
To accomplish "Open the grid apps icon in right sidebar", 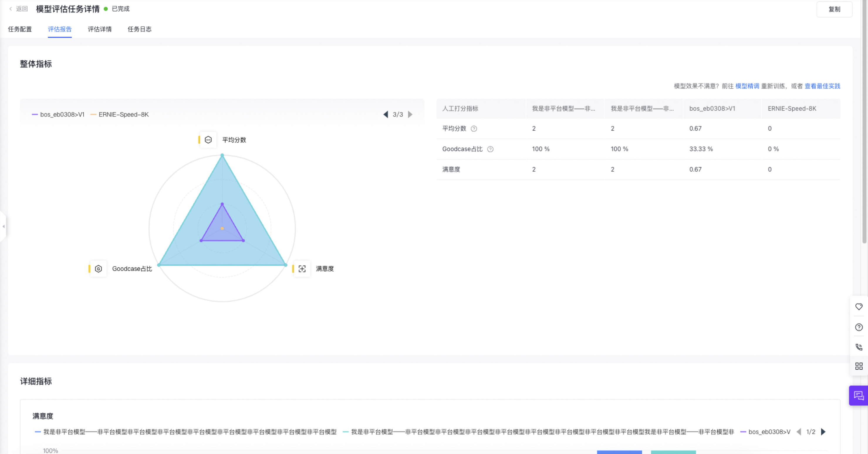I will pyautogui.click(x=859, y=366).
